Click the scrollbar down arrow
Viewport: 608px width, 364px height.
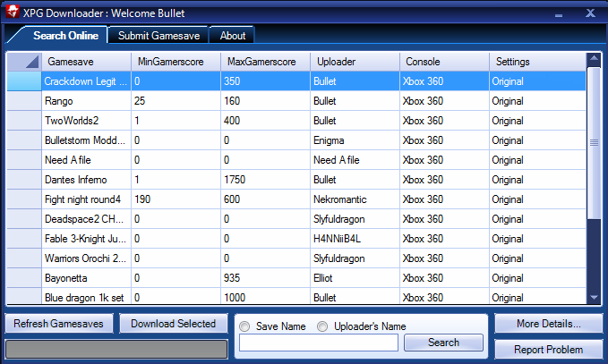click(594, 298)
